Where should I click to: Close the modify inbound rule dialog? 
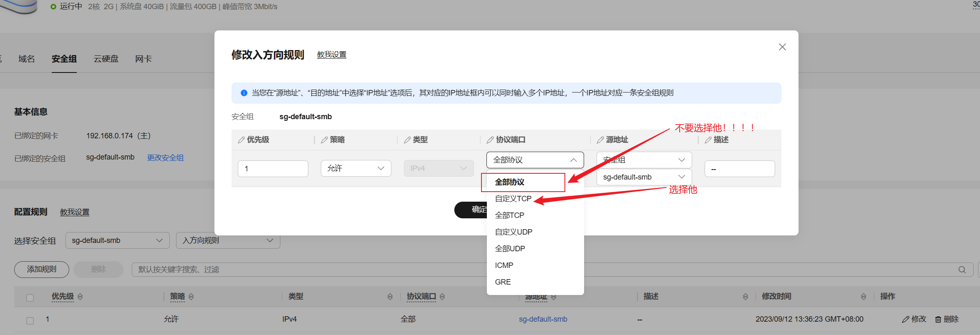click(782, 47)
